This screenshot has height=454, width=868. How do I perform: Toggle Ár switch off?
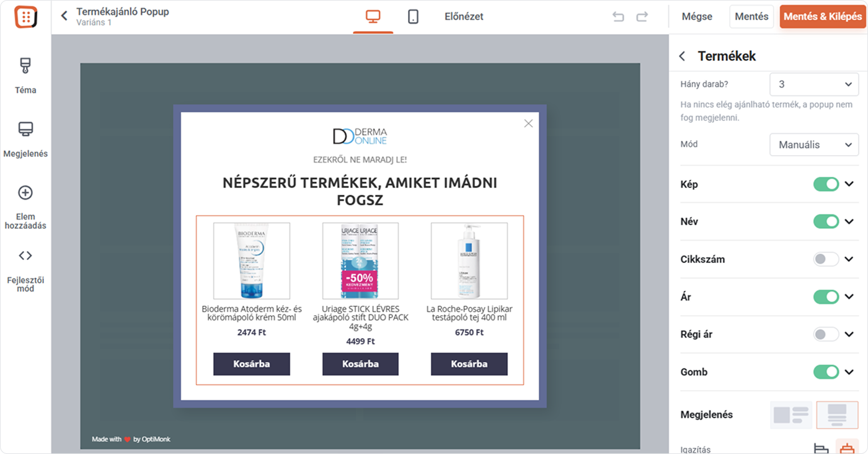click(x=826, y=297)
